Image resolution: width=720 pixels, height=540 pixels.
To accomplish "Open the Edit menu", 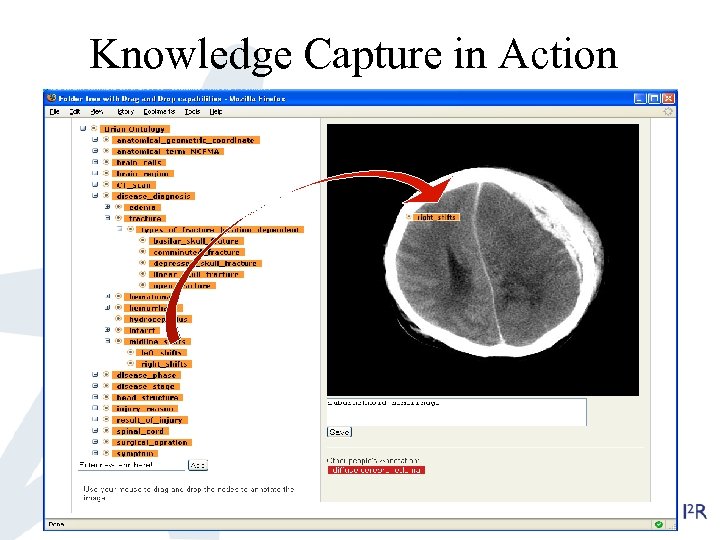I will (x=75, y=112).
